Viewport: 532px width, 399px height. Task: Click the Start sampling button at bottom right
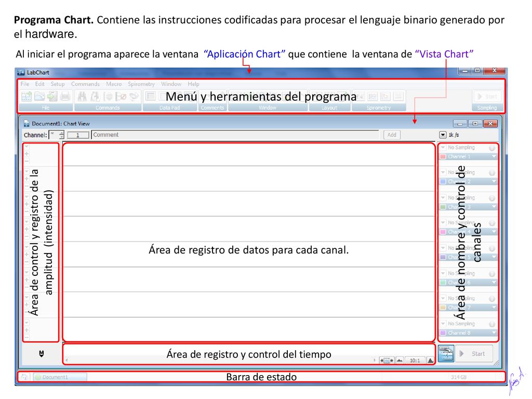click(474, 353)
